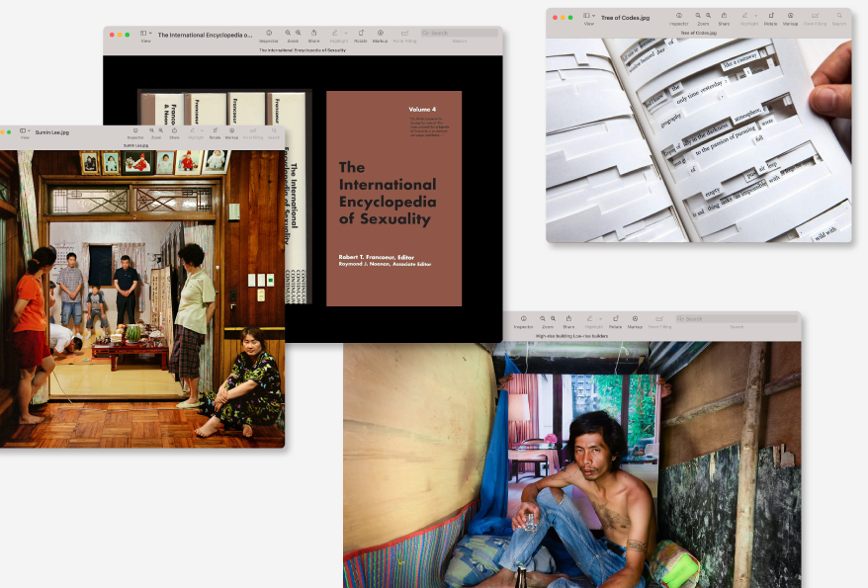Zoom out in the Encyclopedia window

[x=288, y=34]
